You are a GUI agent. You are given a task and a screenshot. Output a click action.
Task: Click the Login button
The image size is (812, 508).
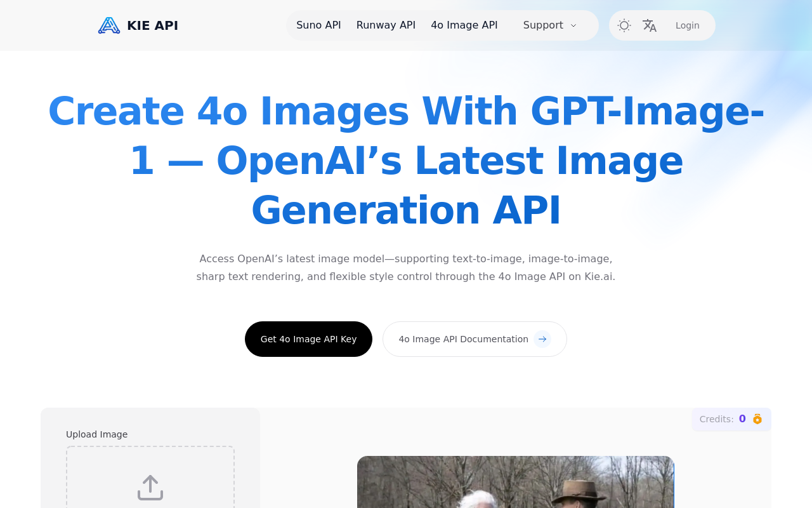(688, 25)
